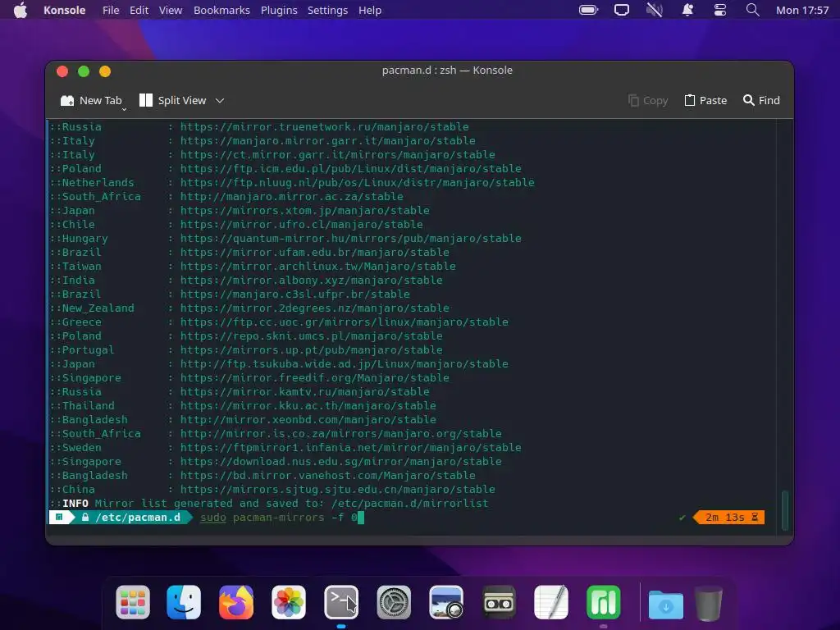Image resolution: width=840 pixels, height=630 pixels.
Task: Click the lock icon in the prompt
Action: point(85,518)
